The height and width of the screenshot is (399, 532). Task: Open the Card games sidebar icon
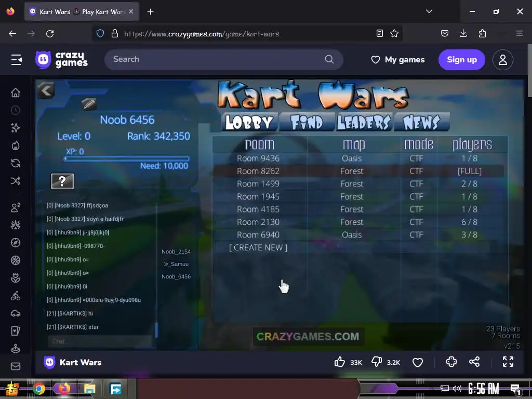(16, 331)
